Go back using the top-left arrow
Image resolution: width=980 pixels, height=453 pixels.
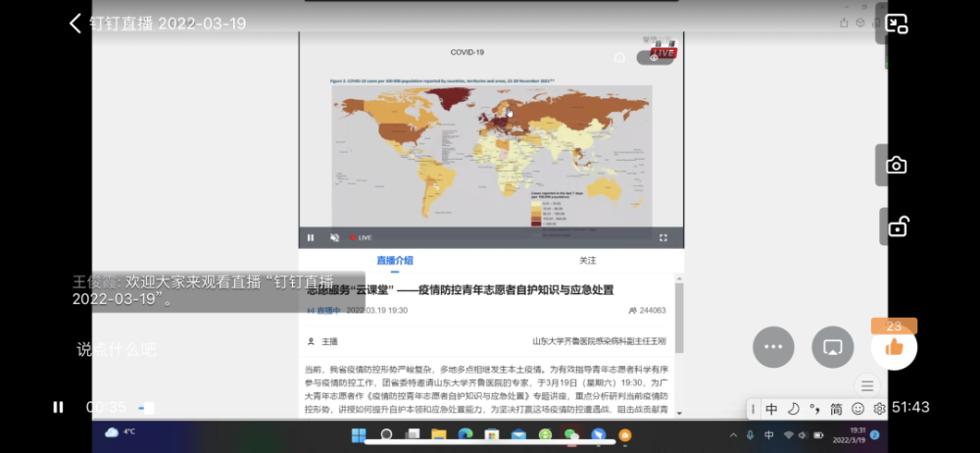coord(75,24)
